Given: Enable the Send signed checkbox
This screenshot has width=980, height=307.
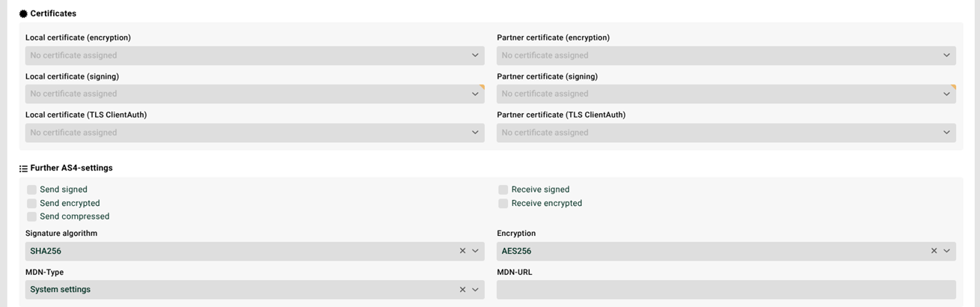Looking at the screenshot, I should pos(31,189).
